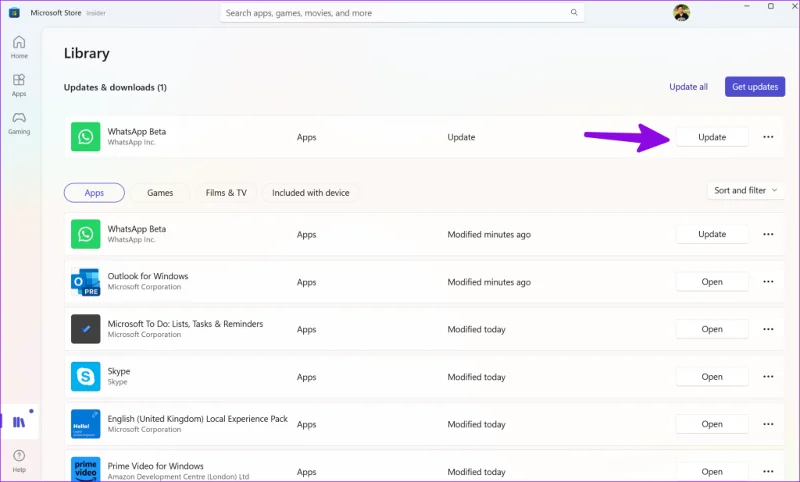Viewport: 800px width, 482px height.
Task: Open more options for English Local Experience Pack
Action: (768, 424)
